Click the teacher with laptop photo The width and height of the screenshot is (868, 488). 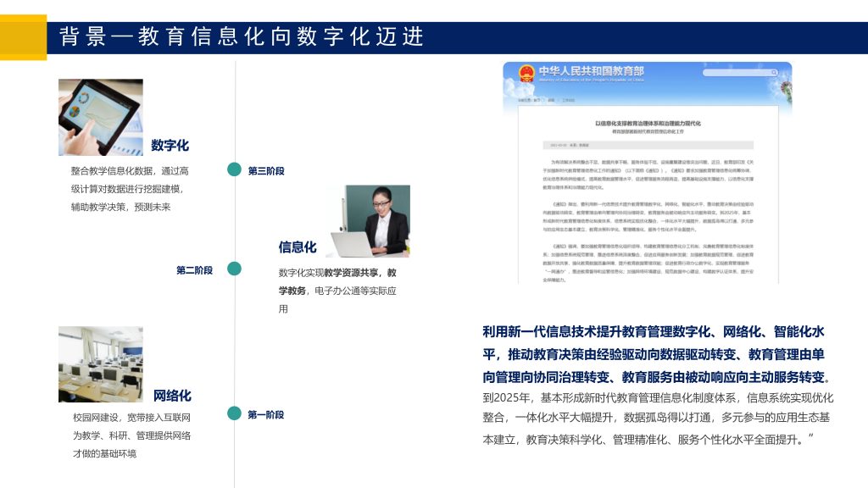point(367,221)
